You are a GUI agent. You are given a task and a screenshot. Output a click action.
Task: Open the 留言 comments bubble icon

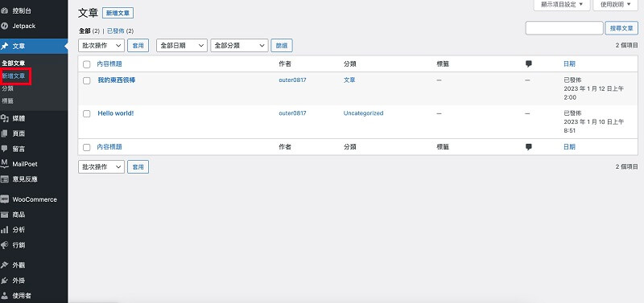point(5,149)
